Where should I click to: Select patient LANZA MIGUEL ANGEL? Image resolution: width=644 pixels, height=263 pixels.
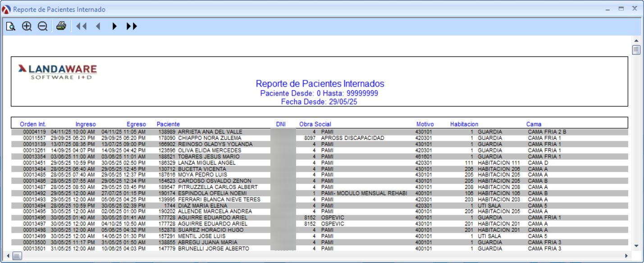pos(207,162)
